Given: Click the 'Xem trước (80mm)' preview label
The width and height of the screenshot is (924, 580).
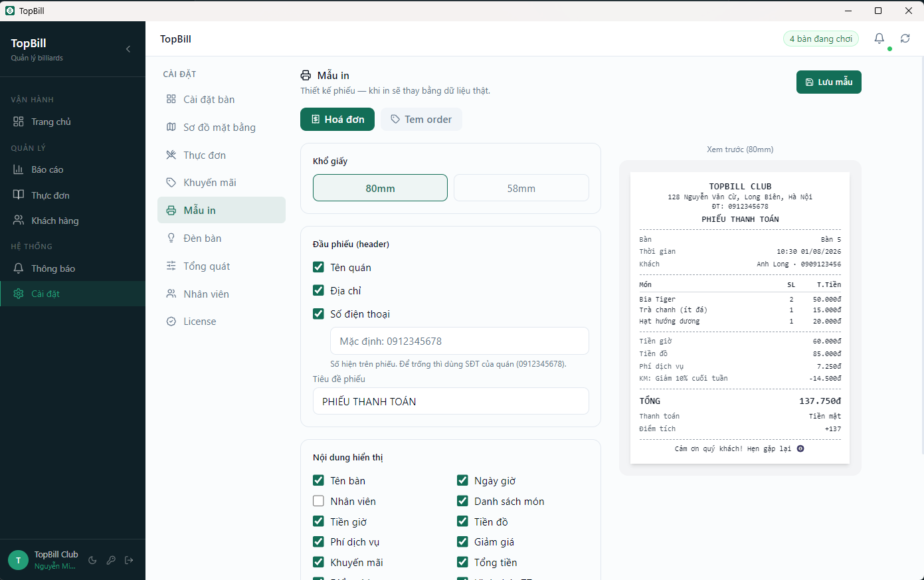Looking at the screenshot, I should pos(740,149).
